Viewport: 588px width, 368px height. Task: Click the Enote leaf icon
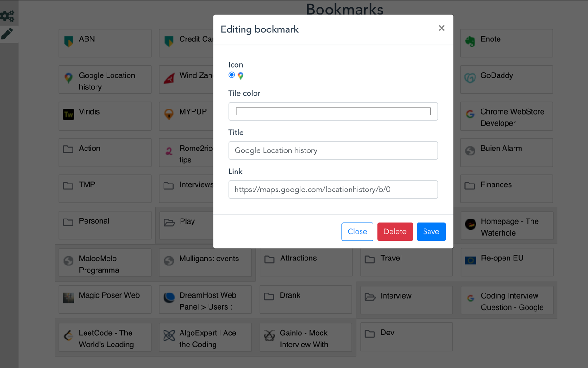470,39
